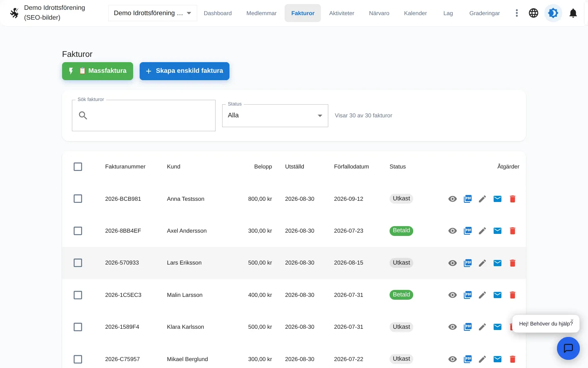Open PDF of Malin Larsson's invoice
Image resolution: width=588 pixels, height=368 pixels.
468,295
